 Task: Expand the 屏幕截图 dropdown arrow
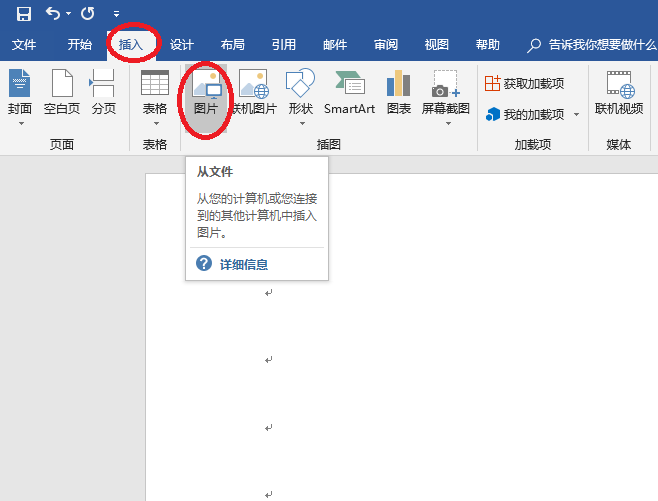tap(448, 123)
